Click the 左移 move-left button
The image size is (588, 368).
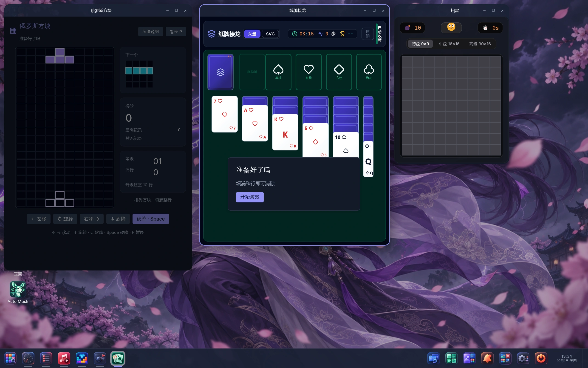38,219
